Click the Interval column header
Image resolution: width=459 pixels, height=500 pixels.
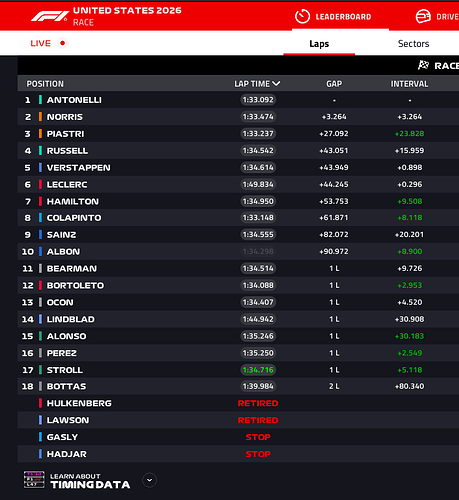[409, 84]
